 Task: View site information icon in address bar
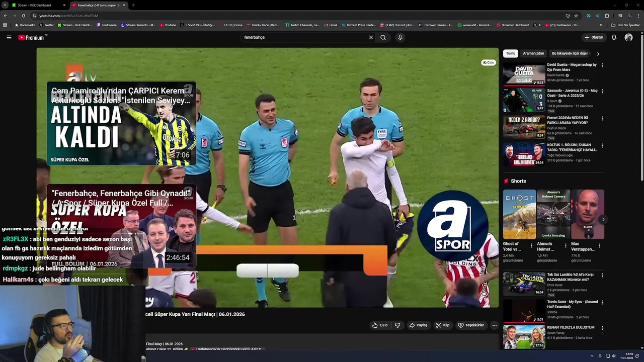tap(35, 16)
